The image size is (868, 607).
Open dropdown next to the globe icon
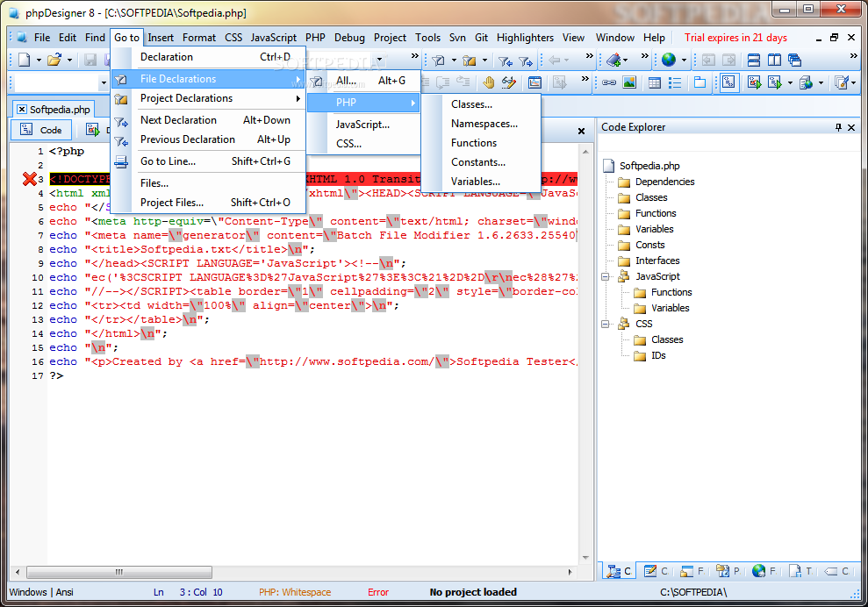(x=684, y=61)
